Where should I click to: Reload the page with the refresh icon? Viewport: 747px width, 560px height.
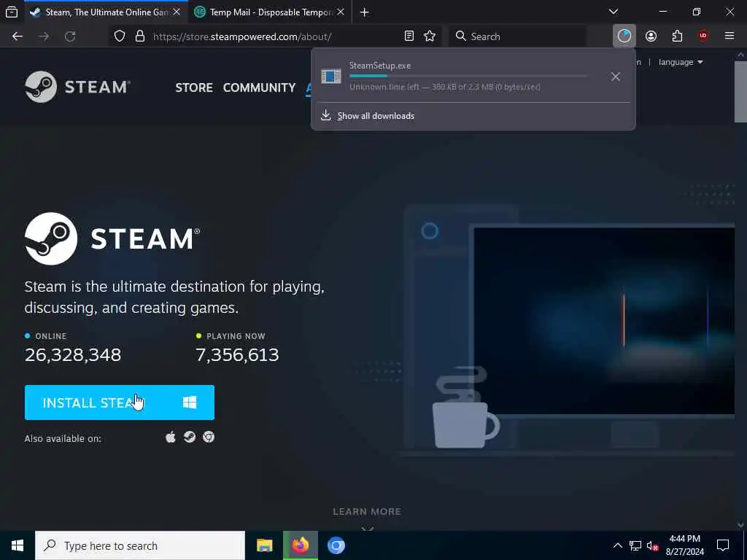pos(70,36)
